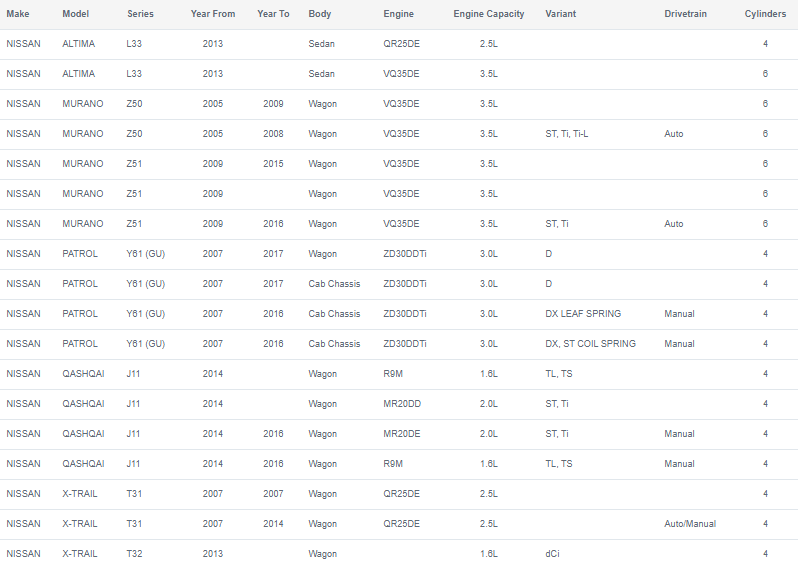Select the PATROL DX LEAF SPRING variant
This screenshot has height=580, width=801.
coord(583,314)
